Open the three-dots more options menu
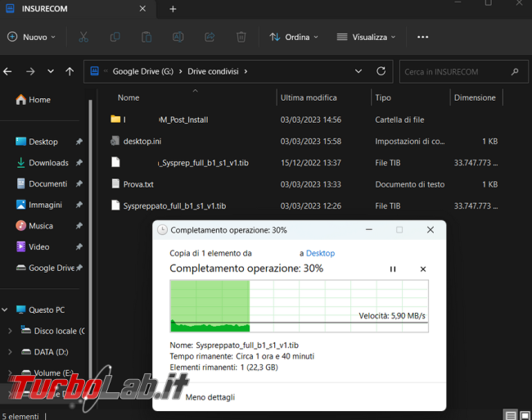 click(422, 37)
